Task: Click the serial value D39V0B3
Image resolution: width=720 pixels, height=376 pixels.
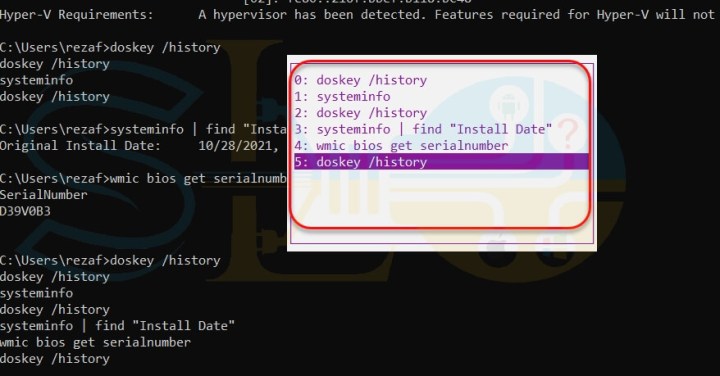Action: click(25, 211)
